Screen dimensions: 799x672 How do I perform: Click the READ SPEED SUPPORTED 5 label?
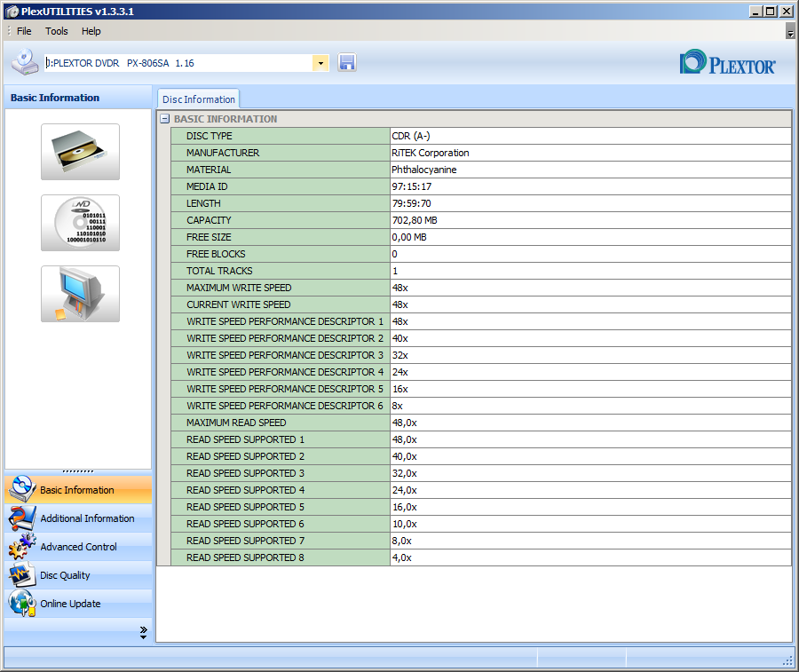(x=246, y=506)
